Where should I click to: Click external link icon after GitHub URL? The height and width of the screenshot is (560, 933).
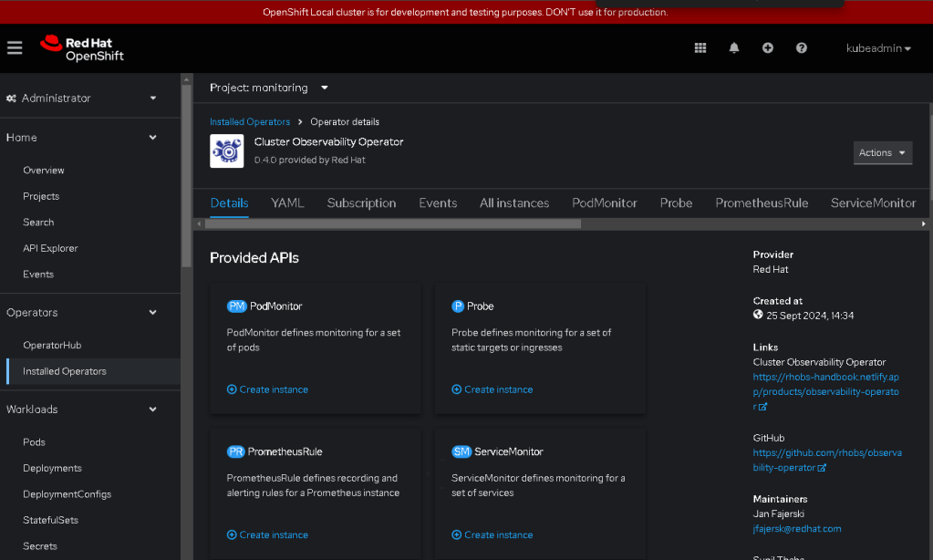tap(822, 468)
